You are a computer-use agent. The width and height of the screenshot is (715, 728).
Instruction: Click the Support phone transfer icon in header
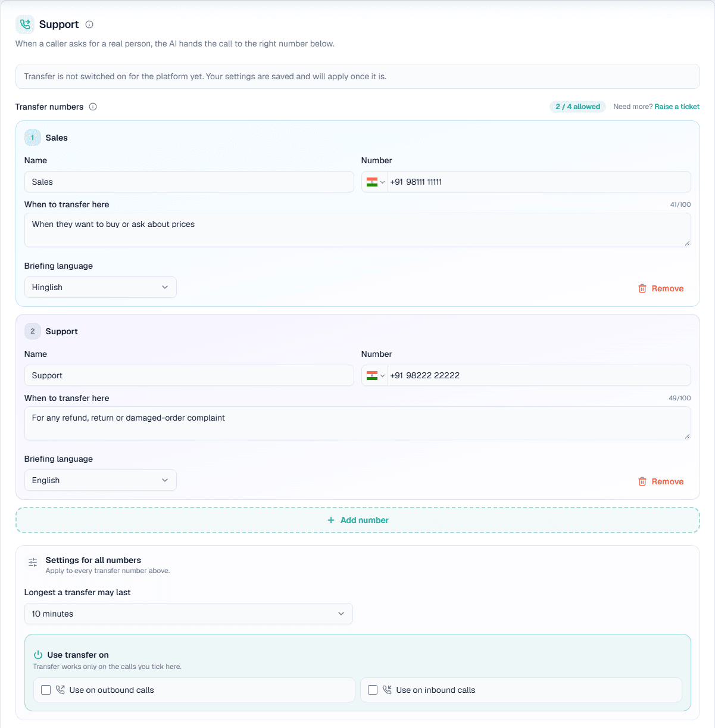25,24
